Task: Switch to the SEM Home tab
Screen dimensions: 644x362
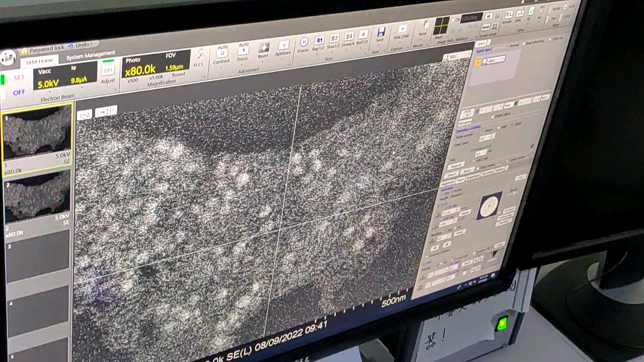Action: coord(40,61)
